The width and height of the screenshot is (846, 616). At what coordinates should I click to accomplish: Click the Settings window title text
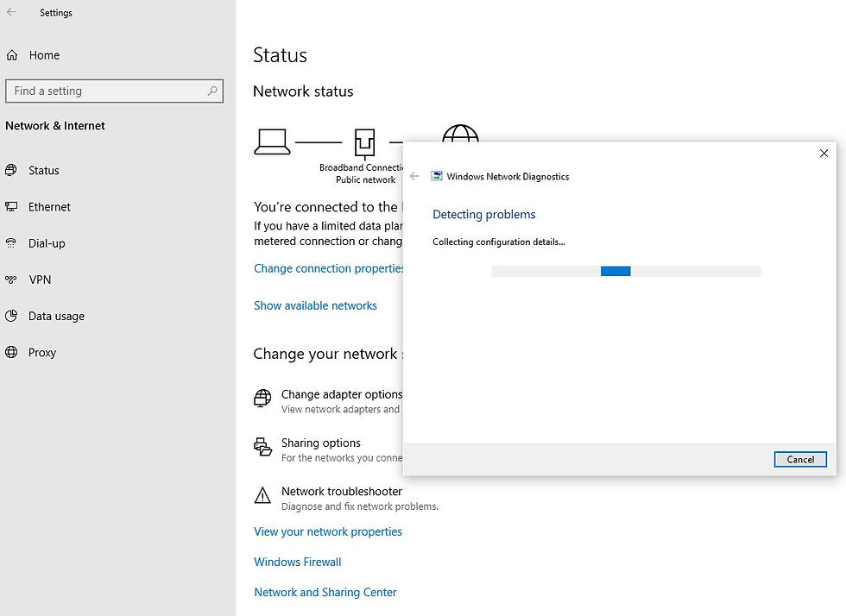[x=56, y=12]
